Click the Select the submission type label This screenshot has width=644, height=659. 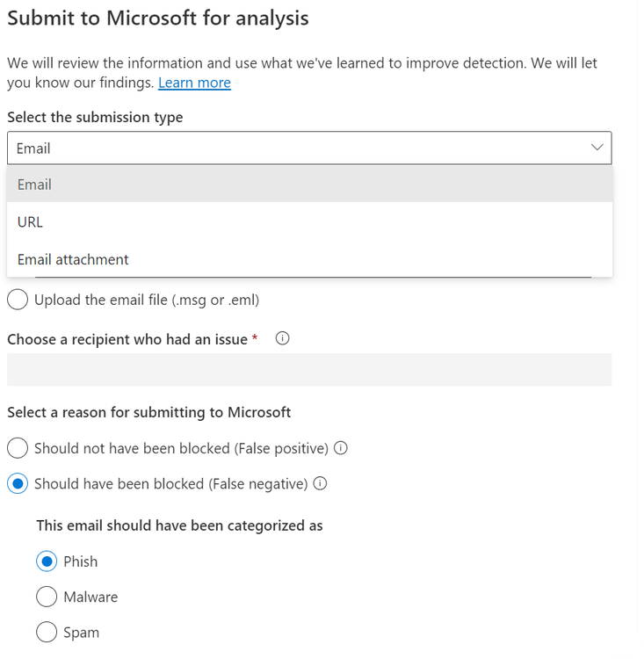(95, 118)
